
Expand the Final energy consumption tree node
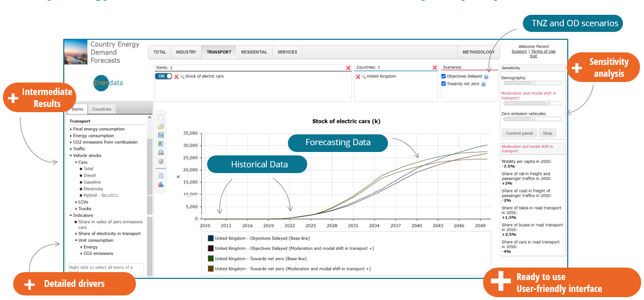pos(71,129)
